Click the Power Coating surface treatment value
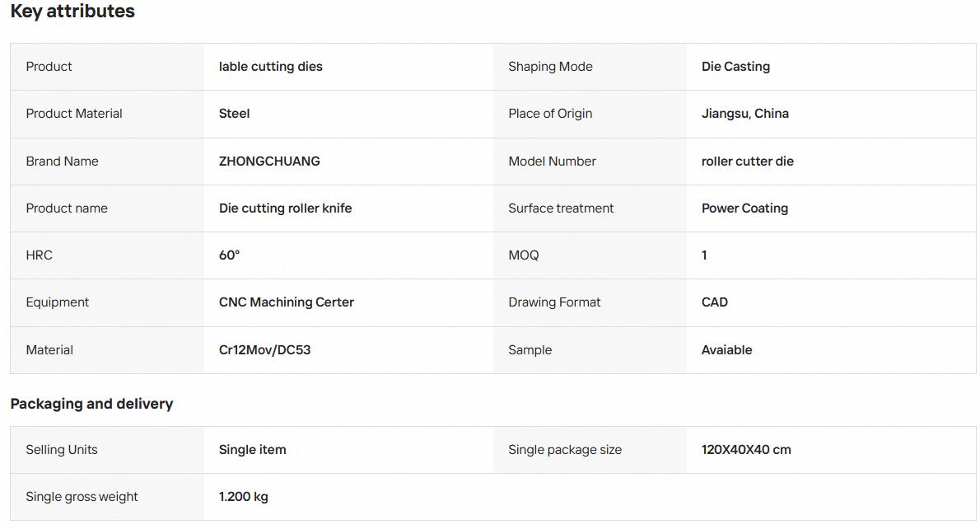This screenshot has width=980, height=529. 744,208
